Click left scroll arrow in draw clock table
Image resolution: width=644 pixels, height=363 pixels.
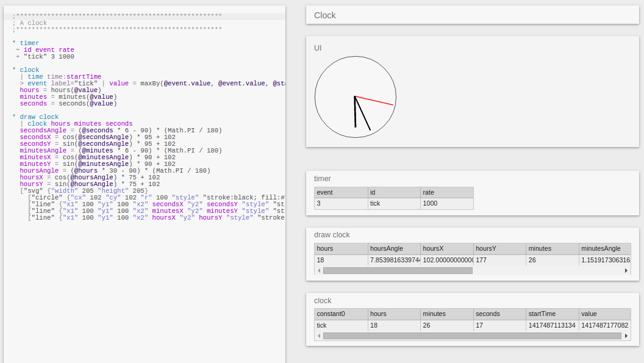319,270
